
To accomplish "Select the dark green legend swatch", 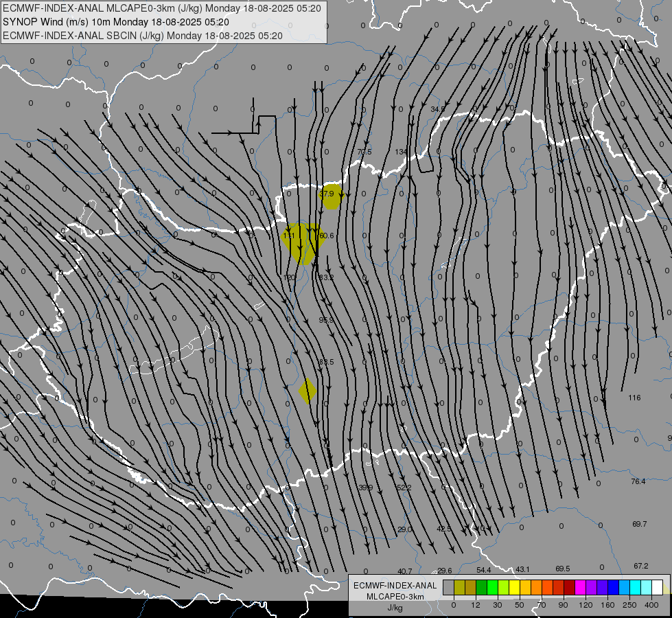I will [x=482, y=587].
